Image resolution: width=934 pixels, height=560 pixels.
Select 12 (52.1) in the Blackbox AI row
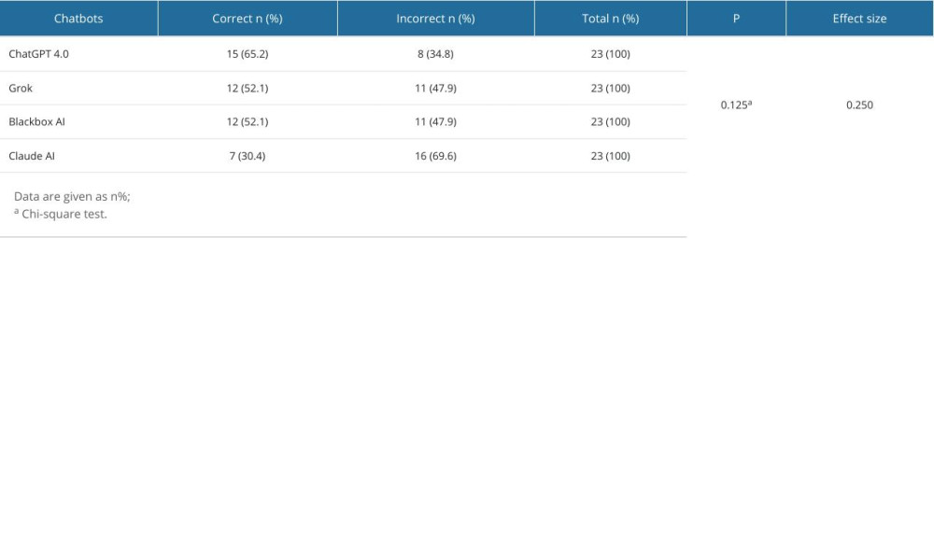[248, 122]
